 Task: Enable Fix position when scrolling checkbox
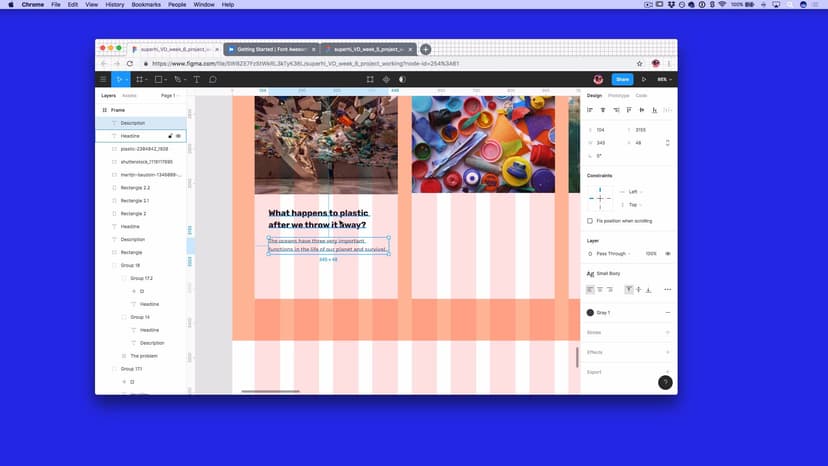point(590,221)
